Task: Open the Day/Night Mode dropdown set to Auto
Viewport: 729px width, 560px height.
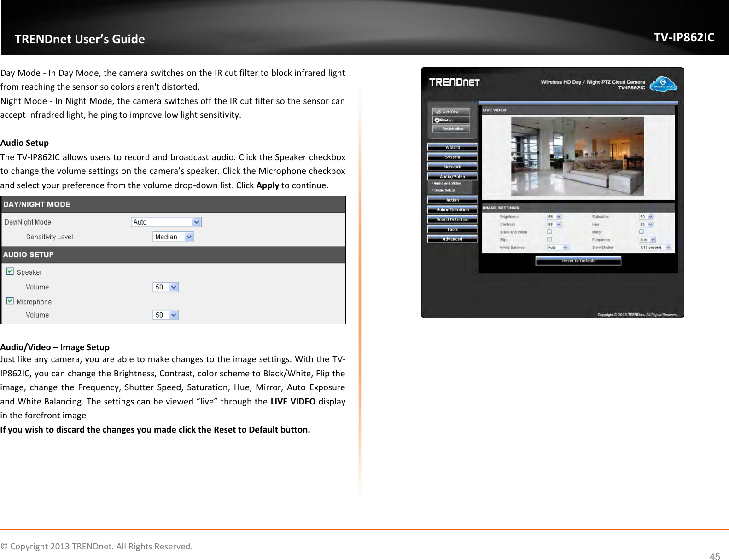Action: pyautogui.click(x=166, y=222)
